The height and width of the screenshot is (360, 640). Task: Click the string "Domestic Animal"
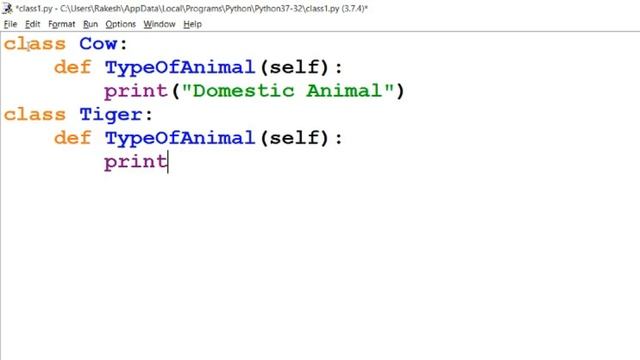tap(288, 91)
